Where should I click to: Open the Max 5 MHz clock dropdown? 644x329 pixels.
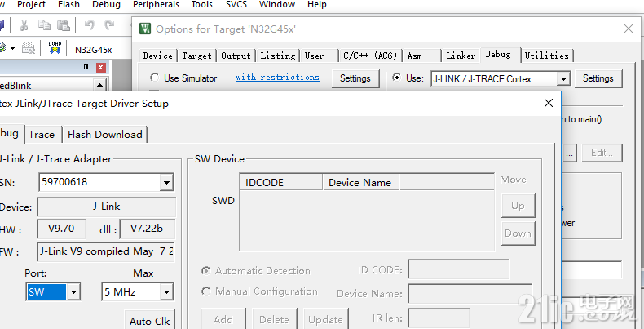coord(166,292)
